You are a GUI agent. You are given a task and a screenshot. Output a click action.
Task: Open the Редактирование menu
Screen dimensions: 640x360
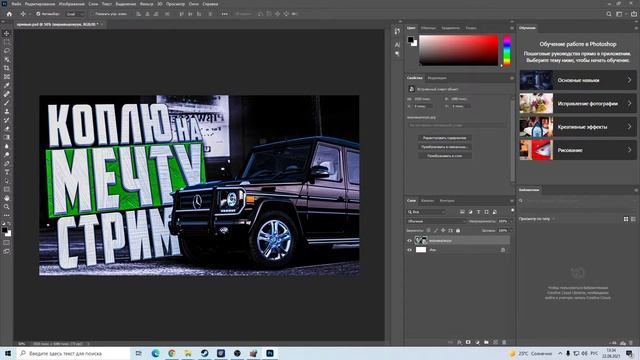(x=40, y=4)
